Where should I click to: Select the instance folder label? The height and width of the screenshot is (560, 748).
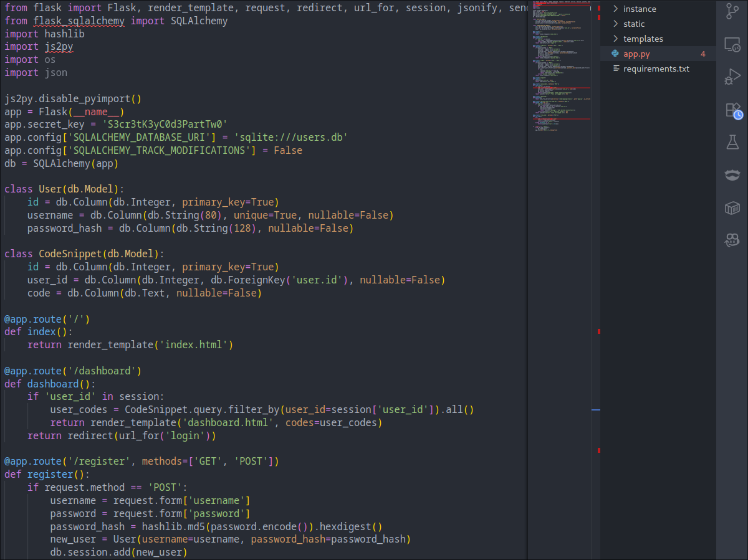pos(640,9)
